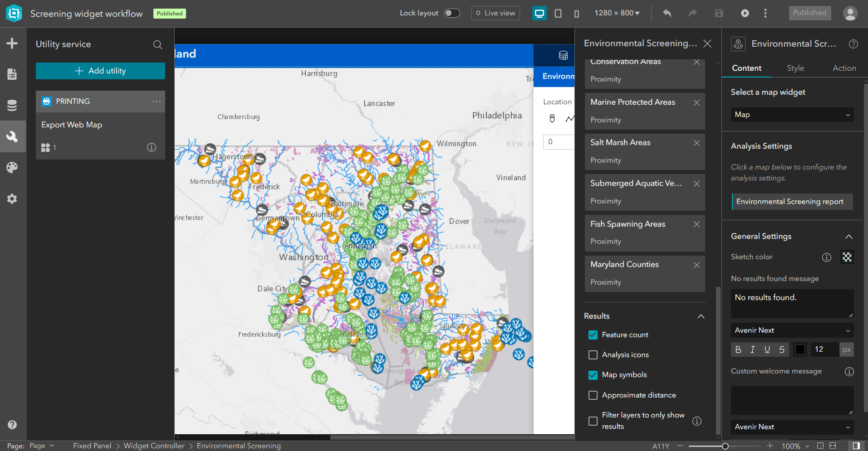Switch to the tablet device view
The height and width of the screenshot is (451, 868).
coord(558,13)
